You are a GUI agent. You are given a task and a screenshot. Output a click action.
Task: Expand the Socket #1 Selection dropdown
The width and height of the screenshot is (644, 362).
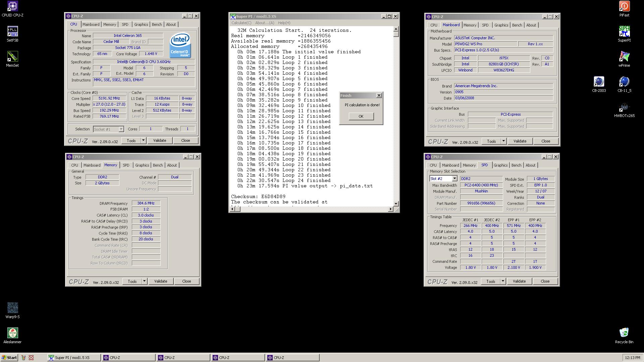click(121, 129)
